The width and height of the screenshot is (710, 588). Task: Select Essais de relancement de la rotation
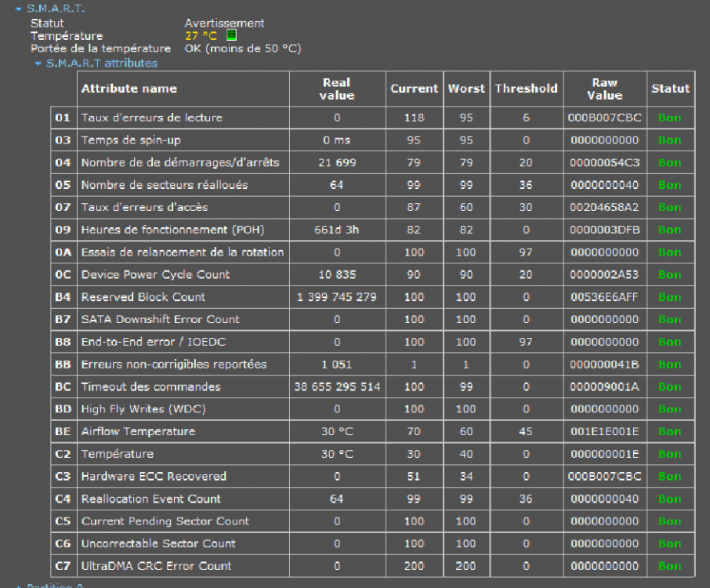183,252
